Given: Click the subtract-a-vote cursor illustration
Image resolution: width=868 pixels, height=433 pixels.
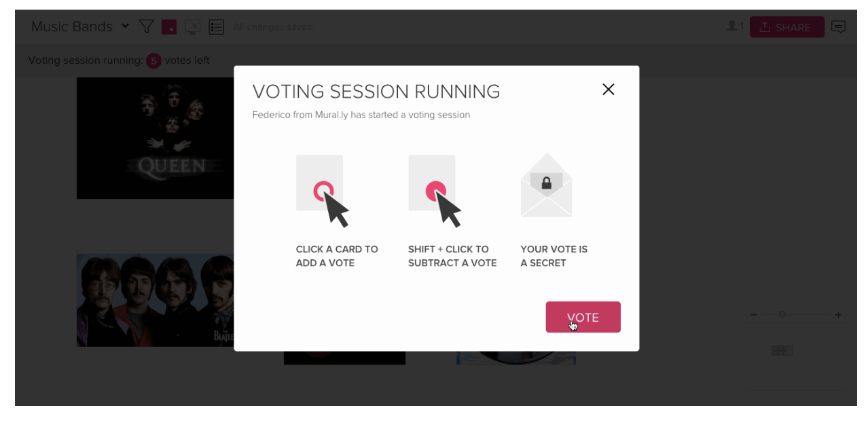Looking at the screenshot, I should coord(435,191).
